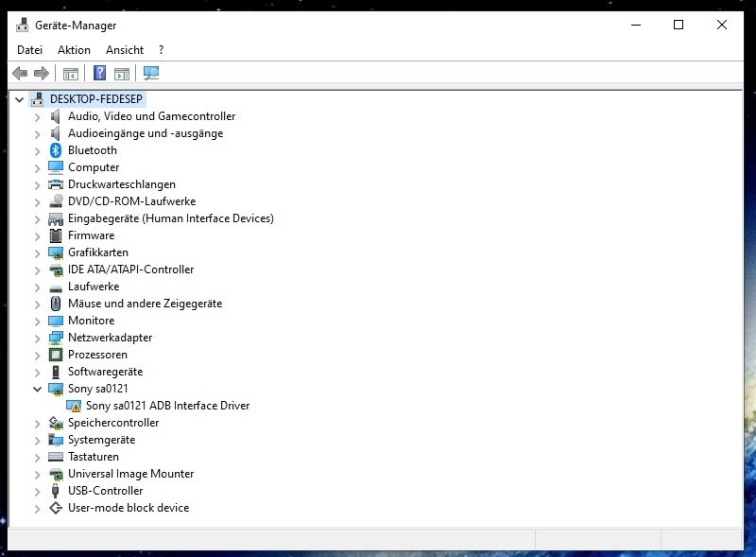The height and width of the screenshot is (557, 756).
Task: Select the DESKTOP-FEDESEP label
Action: coord(96,99)
